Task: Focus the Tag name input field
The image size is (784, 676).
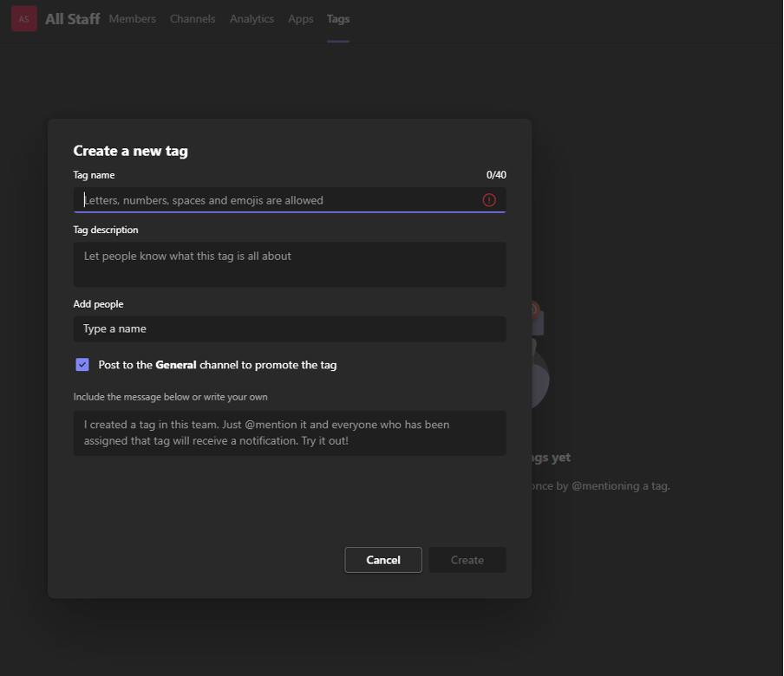Action: [278, 200]
